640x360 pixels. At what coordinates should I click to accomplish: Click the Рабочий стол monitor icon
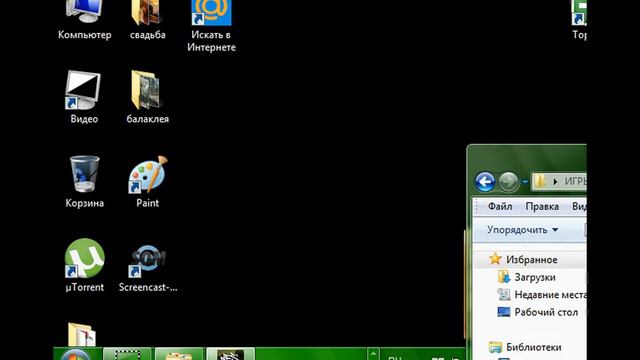[x=504, y=312]
